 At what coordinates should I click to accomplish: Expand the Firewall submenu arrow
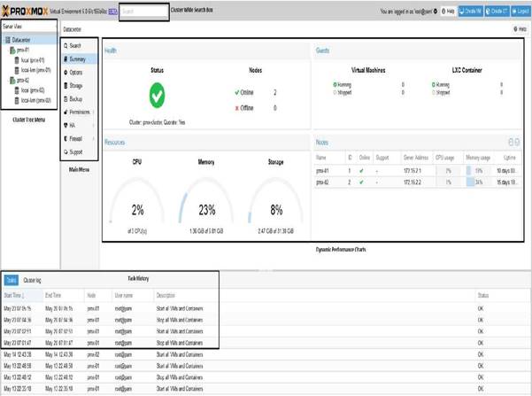pyautogui.click(x=93, y=138)
